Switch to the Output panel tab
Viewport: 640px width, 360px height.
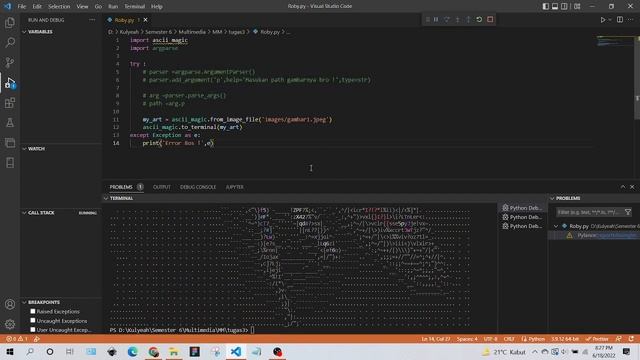[162, 187]
